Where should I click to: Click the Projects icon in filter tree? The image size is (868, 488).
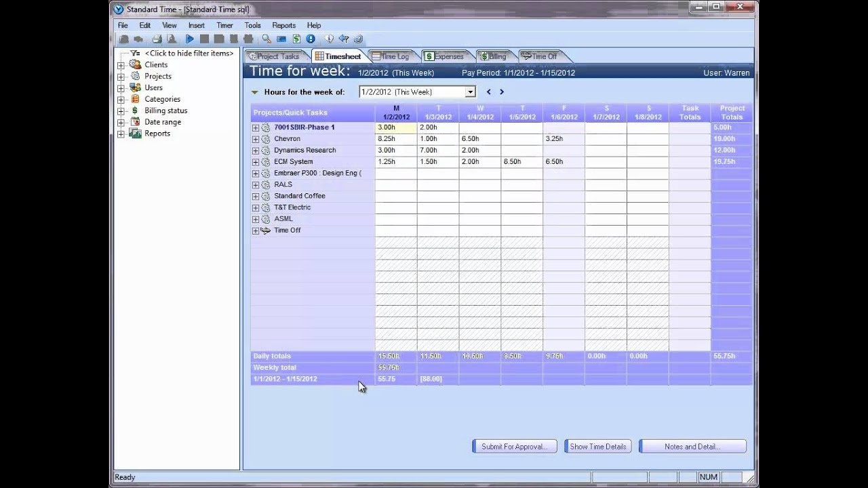coord(136,76)
